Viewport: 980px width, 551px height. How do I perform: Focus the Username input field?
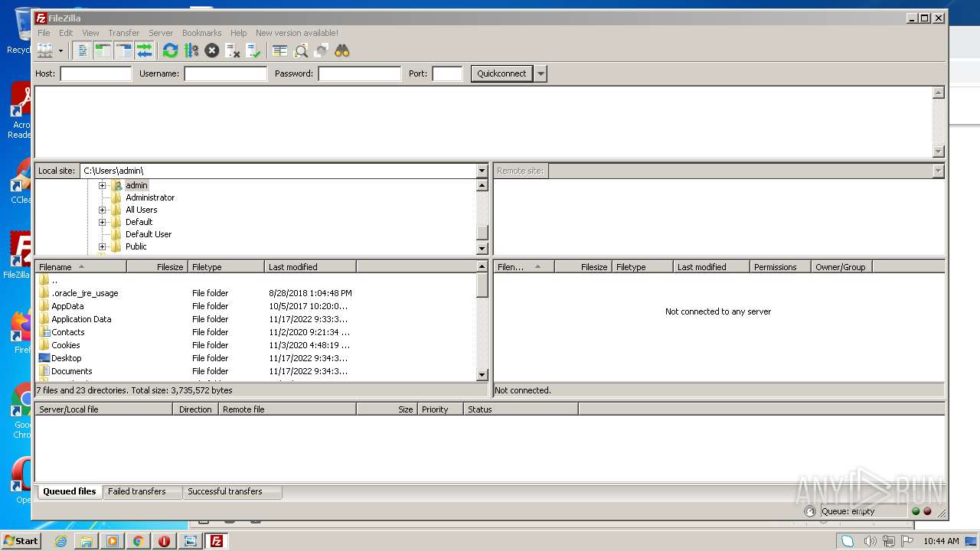225,73
